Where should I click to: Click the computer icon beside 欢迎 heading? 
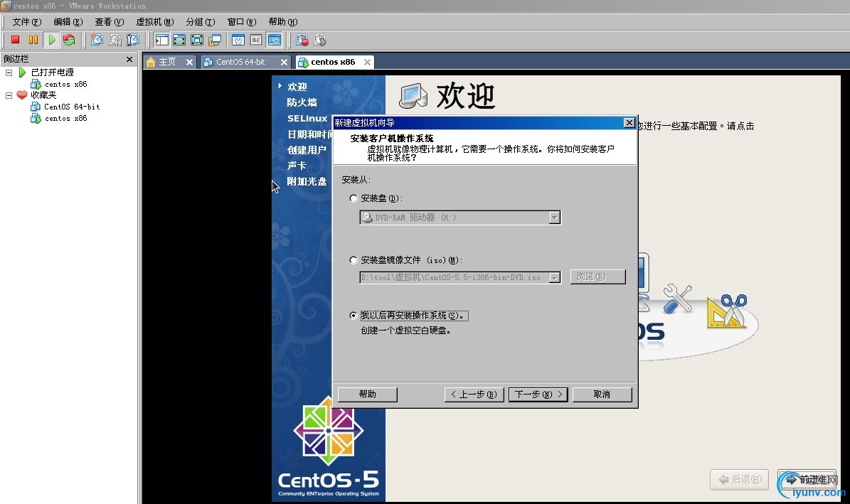[413, 95]
